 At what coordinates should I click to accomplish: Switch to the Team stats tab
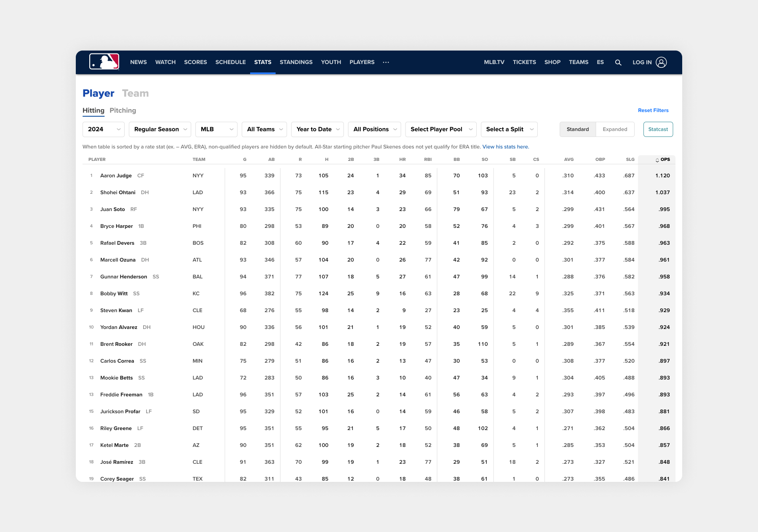(135, 94)
